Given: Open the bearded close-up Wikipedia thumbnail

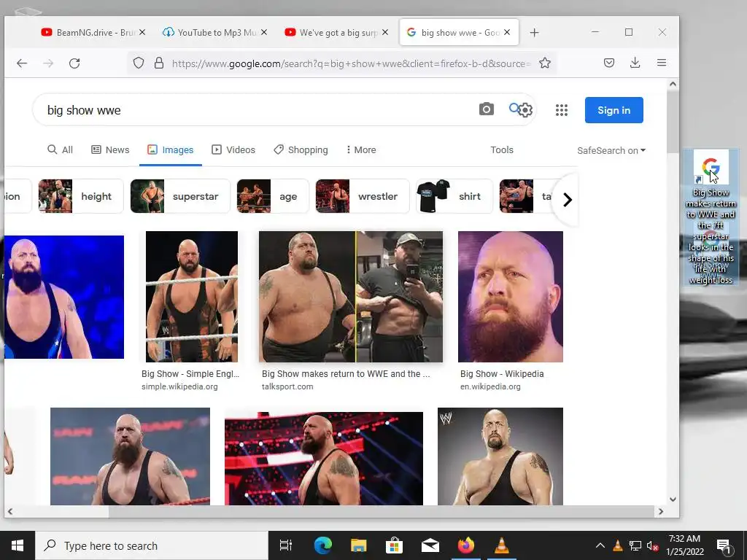Looking at the screenshot, I should [510, 297].
